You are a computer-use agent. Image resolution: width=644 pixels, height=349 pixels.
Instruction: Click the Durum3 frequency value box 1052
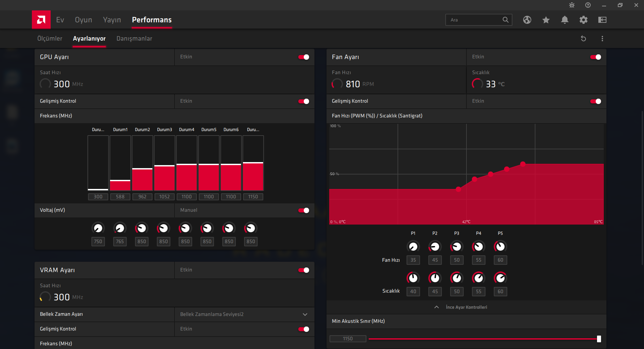coord(164,197)
